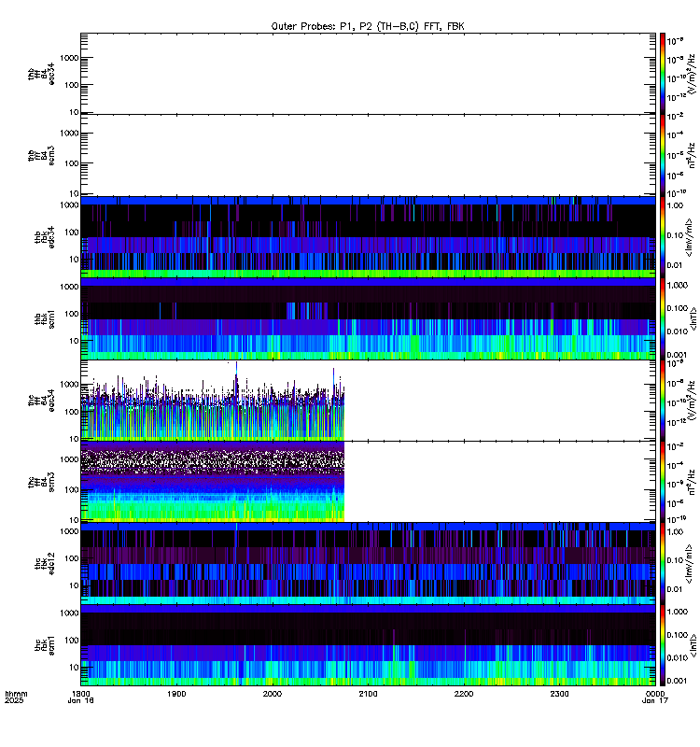This screenshot has height=747, width=700.
Task: Click the <|nT|> unit label of thc fbk scm1
Action: (x=693, y=645)
